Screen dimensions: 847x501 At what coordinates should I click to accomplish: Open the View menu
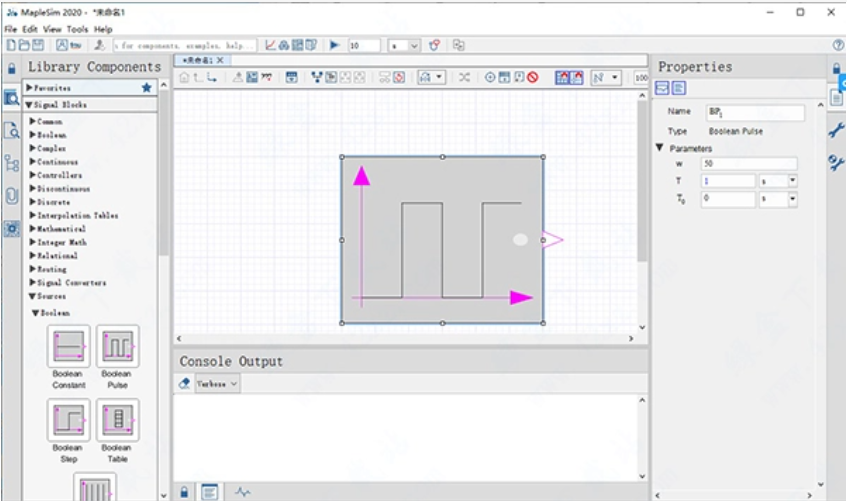click(52, 29)
